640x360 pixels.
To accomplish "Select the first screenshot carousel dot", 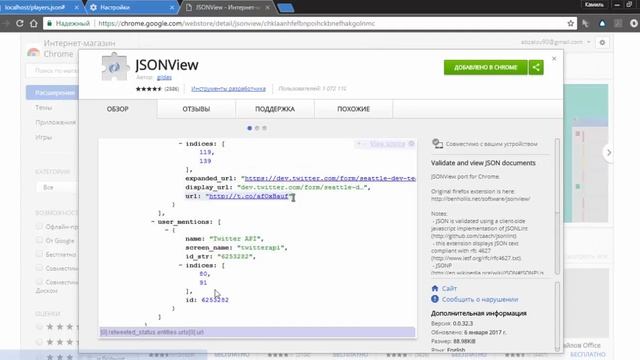I will 249,128.
